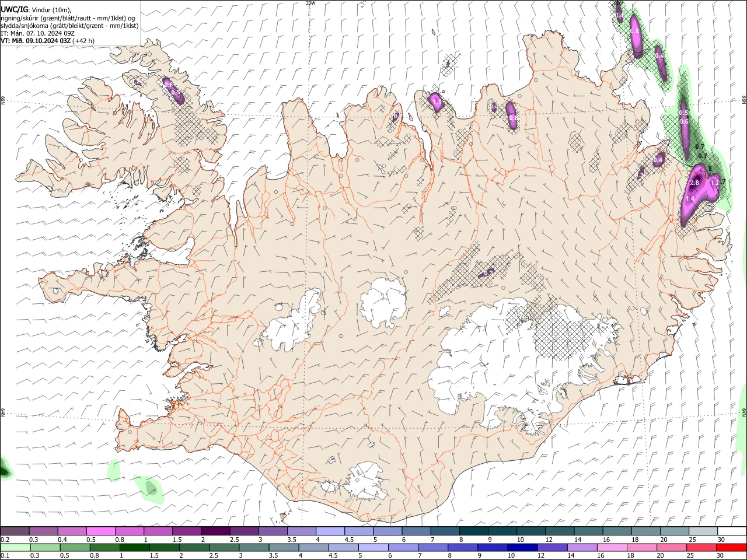Click bottom legend swatch between 0.1 and 0.3

point(15,548)
